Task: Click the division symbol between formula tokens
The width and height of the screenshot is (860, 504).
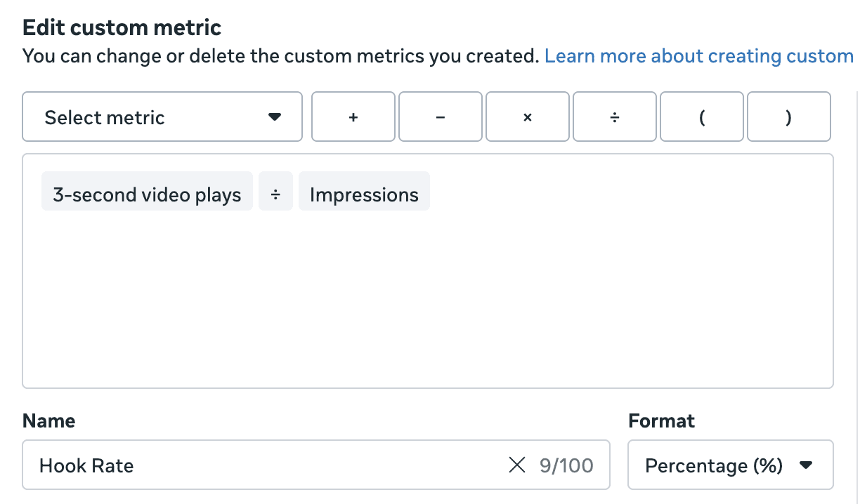Action: click(x=275, y=191)
